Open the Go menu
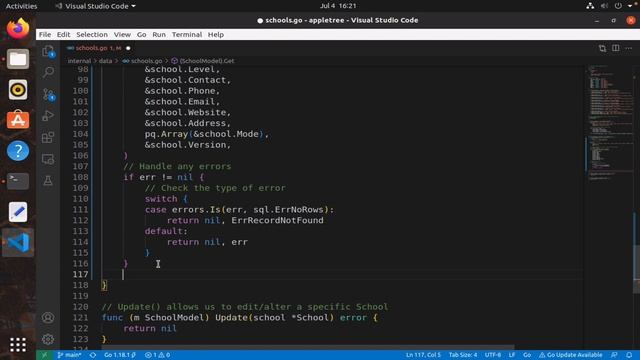This screenshot has width=640, height=360. pyautogui.click(x=141, y=35)
